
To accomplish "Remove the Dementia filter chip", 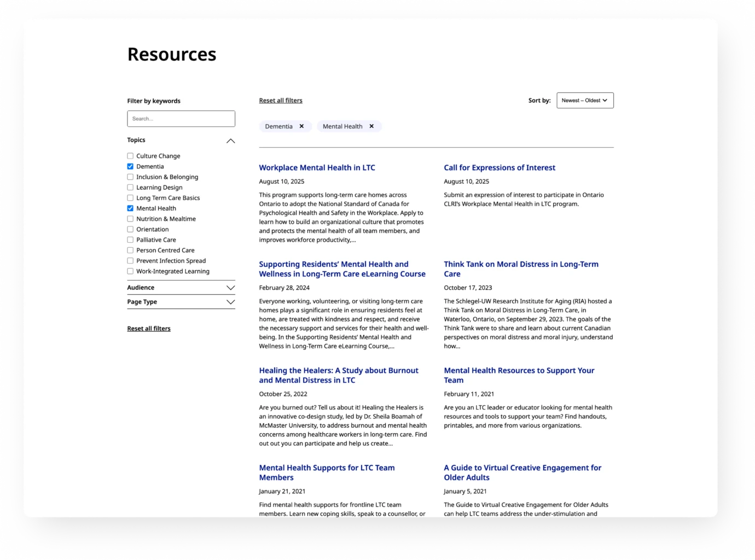I will click(x=301, y=126).
